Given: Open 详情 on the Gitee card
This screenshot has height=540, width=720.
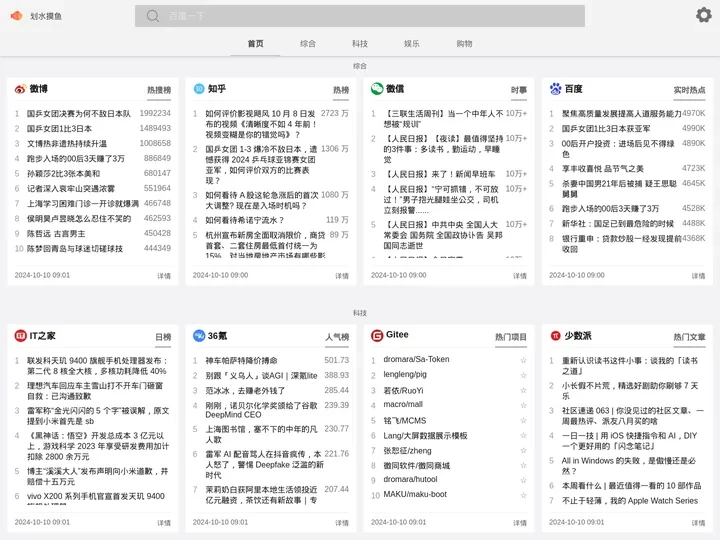Looking at the screenshot, I should pos(520,523).
